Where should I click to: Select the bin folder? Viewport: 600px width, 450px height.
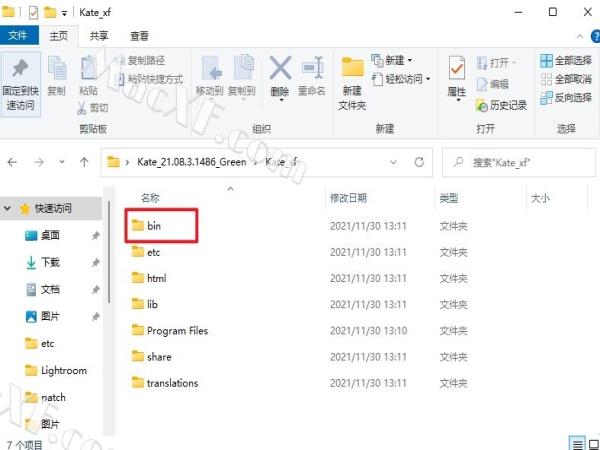146,226
